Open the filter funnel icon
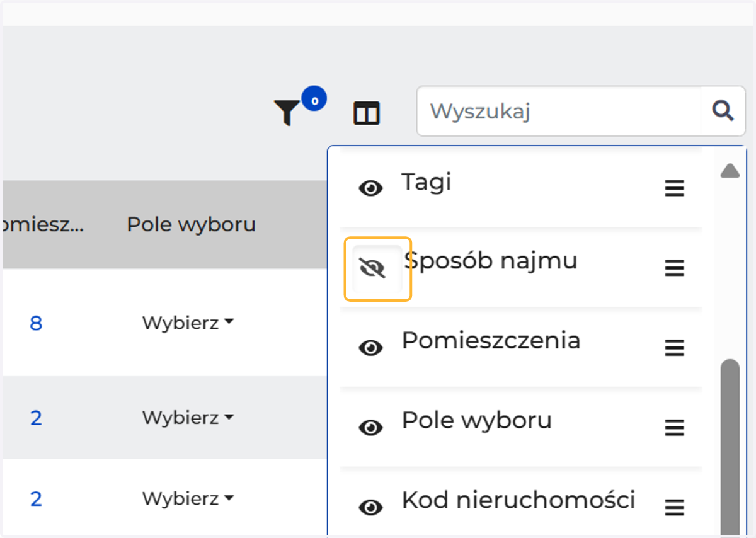 (x=287, y=113)
